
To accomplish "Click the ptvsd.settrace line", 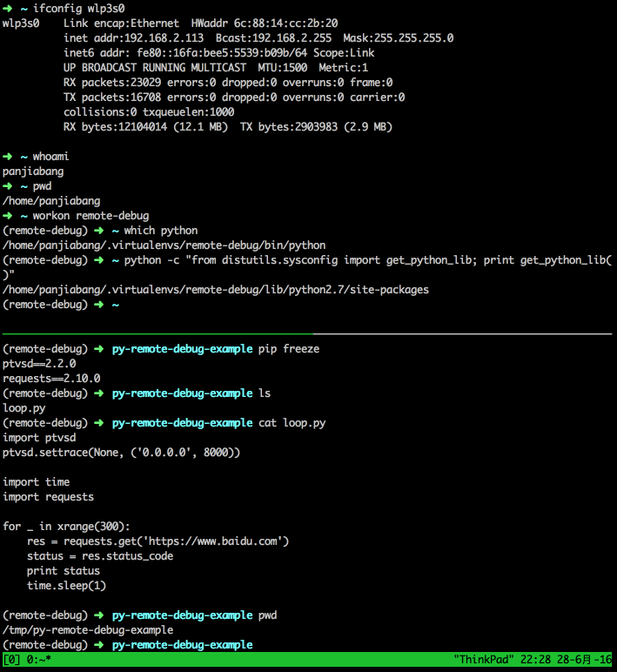I will (x=121, y=453).
